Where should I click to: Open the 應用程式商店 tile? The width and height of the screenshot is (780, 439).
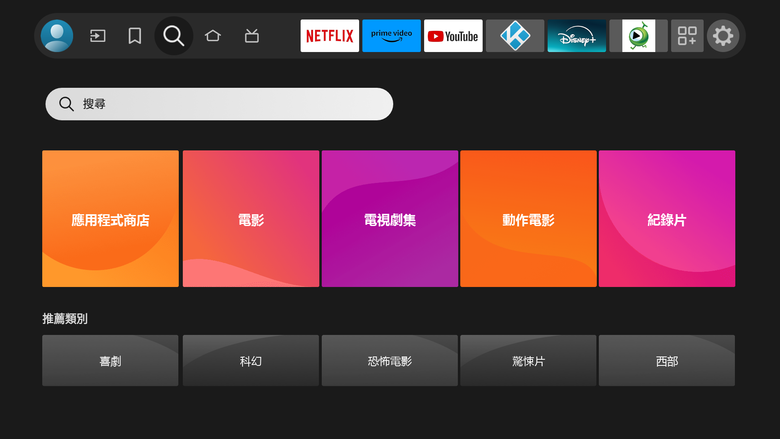[110, 219]
